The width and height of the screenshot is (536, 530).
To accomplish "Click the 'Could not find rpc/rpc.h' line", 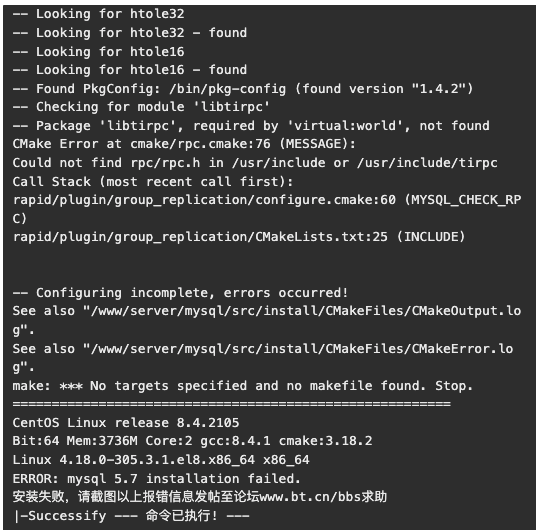I will pos(255,163).
